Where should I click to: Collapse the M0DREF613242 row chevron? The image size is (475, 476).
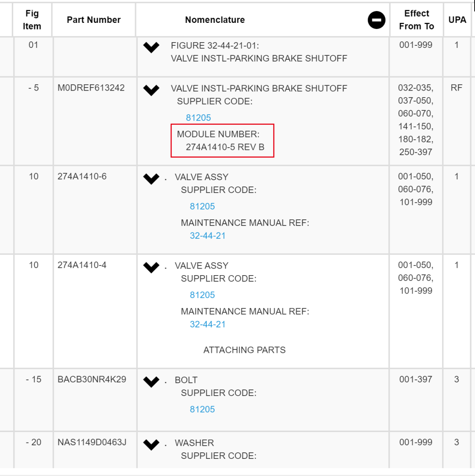coord(151,90)
